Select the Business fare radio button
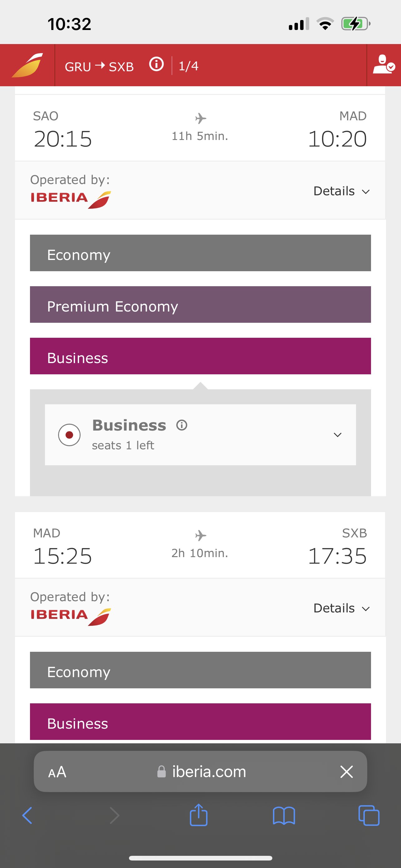 (69, 435)
